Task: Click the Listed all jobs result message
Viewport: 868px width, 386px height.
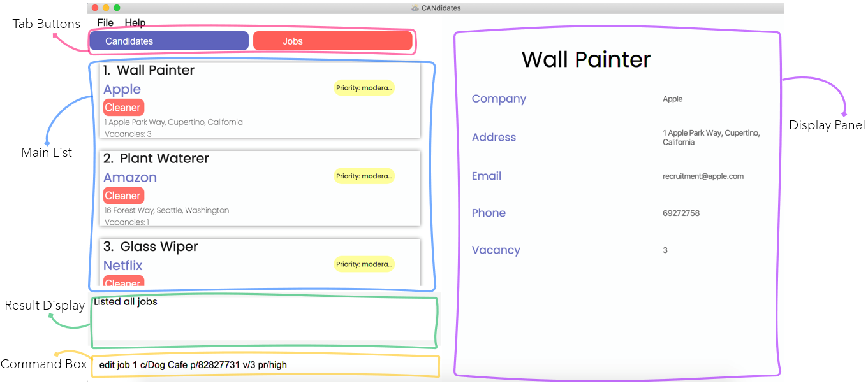Action: pos(126,302)
